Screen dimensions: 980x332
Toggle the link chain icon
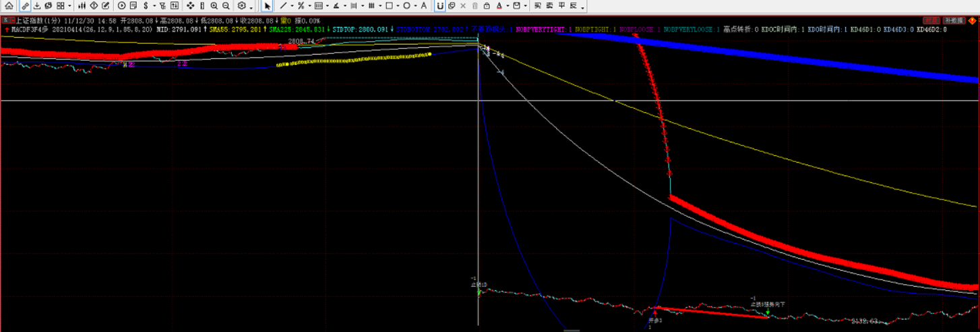[25, 5]
